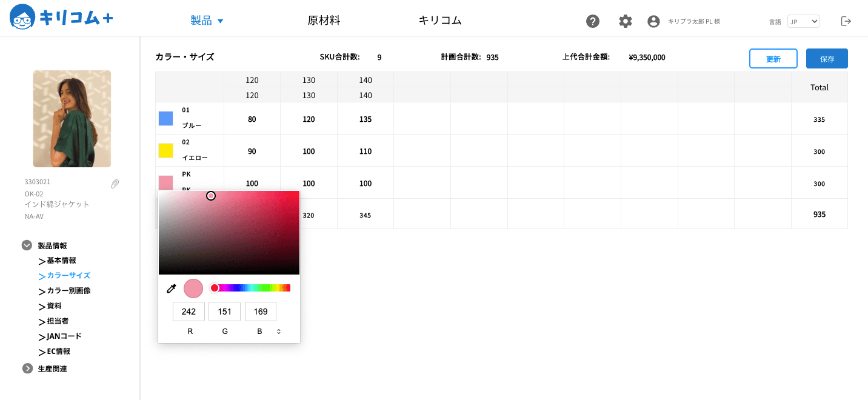This screenshot has width=868, height=400.
Task: Click the saturation gradient color area
Action: point(229,233)
